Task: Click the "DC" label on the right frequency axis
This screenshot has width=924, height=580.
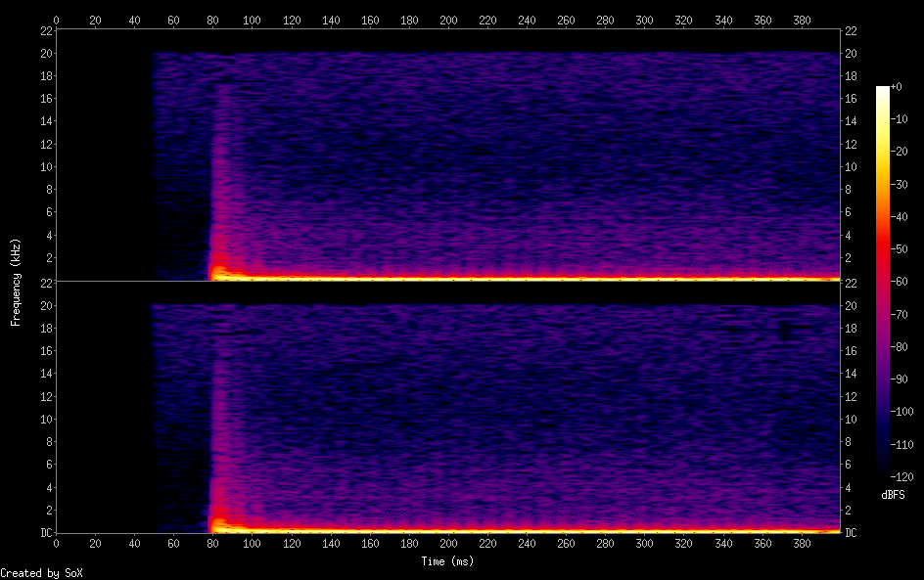Action: coord(851,533)
